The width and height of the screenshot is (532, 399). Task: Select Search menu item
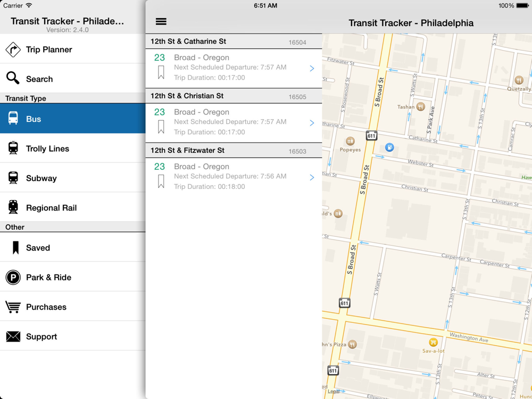click(x=72, y=78)
